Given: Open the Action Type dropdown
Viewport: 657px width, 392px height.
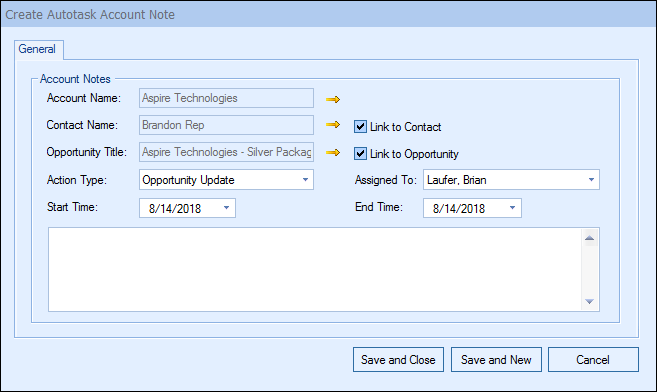Looking at the screenshot, I should [x=305, y=180].
